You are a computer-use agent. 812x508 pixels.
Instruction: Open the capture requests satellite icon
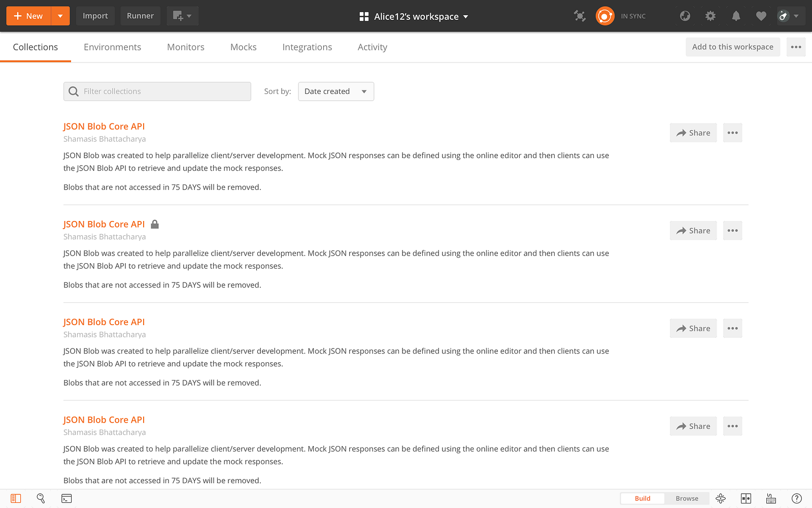(x=580, y=16)
